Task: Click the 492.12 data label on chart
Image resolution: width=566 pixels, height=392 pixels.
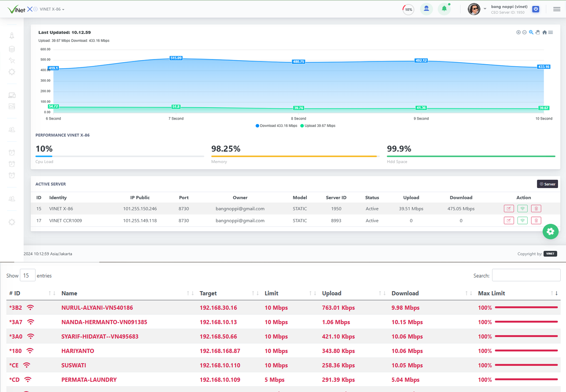Action: coord(421,60)
